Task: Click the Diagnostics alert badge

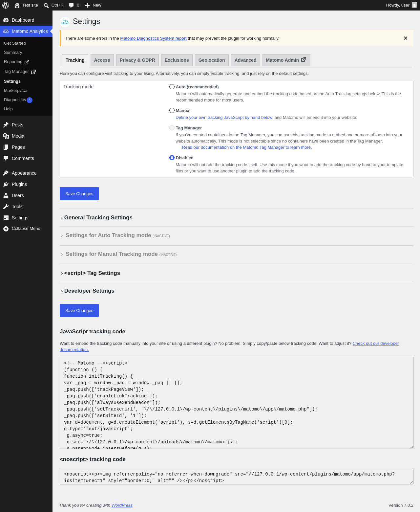Action: (30, 100)
